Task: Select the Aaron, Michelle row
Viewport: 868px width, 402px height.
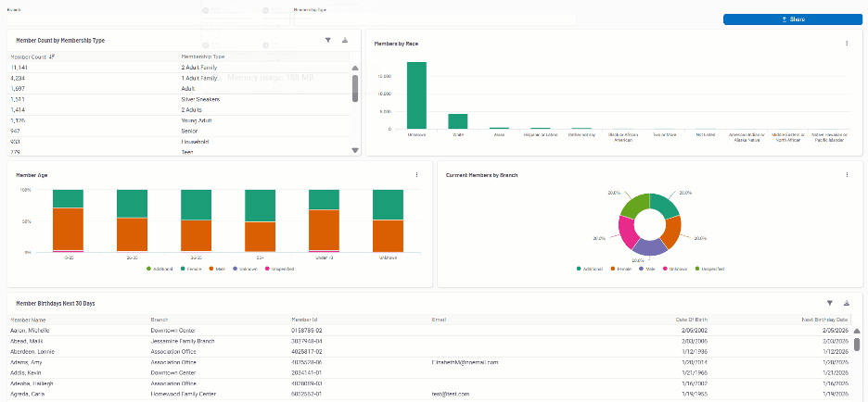Action: coord(32,330)
